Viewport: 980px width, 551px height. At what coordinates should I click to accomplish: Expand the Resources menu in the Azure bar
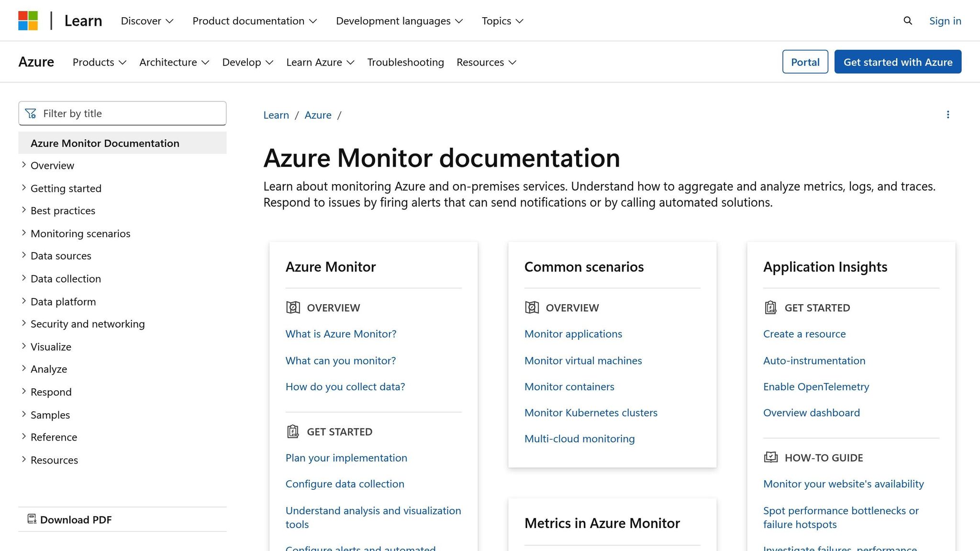487,62
